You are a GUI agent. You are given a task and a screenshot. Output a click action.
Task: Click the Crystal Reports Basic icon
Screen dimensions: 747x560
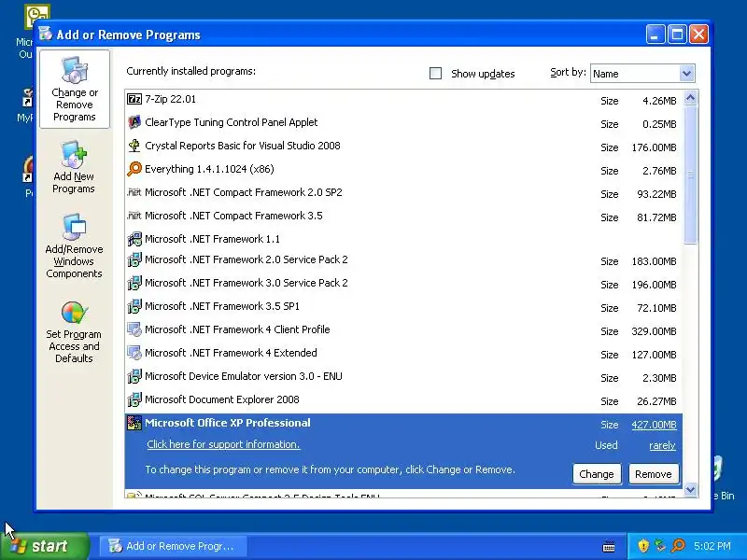pyautogui.click(x=134, y=146)
